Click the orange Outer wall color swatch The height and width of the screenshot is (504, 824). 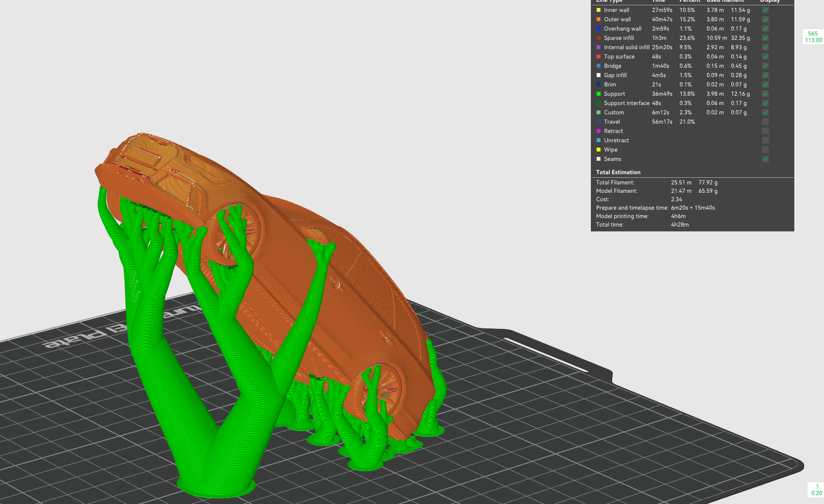[598, 20]
